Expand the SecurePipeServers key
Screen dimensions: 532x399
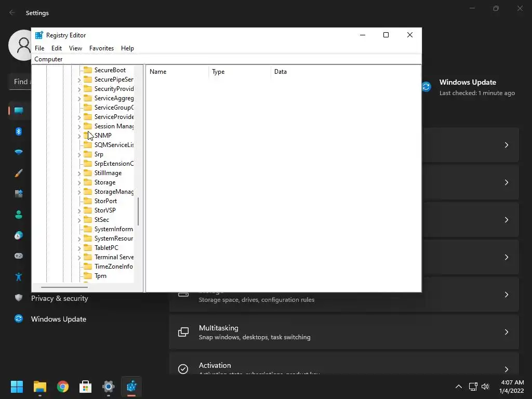tap(79, 79)
